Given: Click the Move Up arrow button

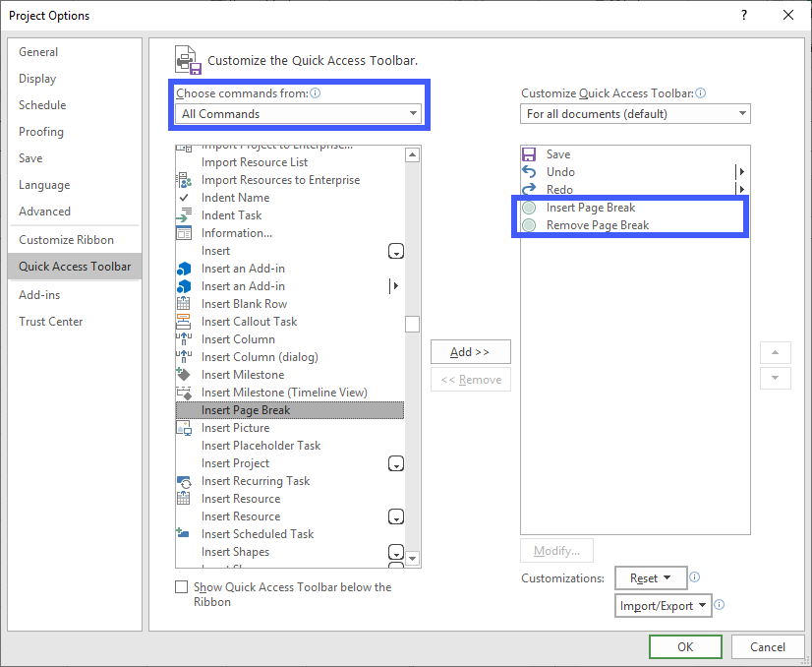Looking at the screenshot, I should (x=776, y=352).
